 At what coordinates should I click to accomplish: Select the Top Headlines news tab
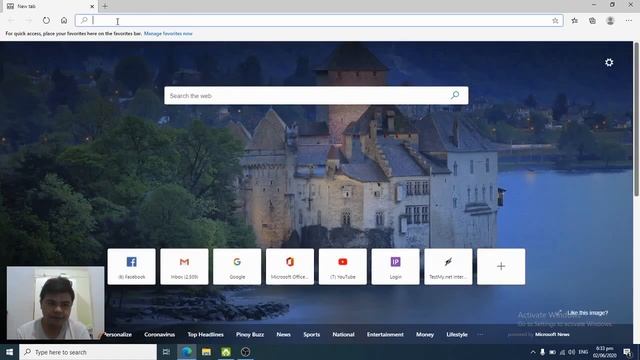pos(205,334)
